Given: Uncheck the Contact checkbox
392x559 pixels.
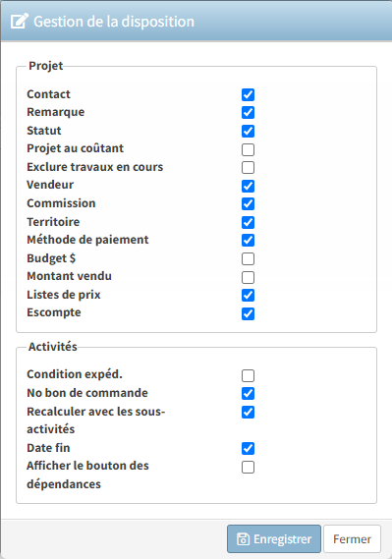Looking at the screenshot, I should coord(248,95).
